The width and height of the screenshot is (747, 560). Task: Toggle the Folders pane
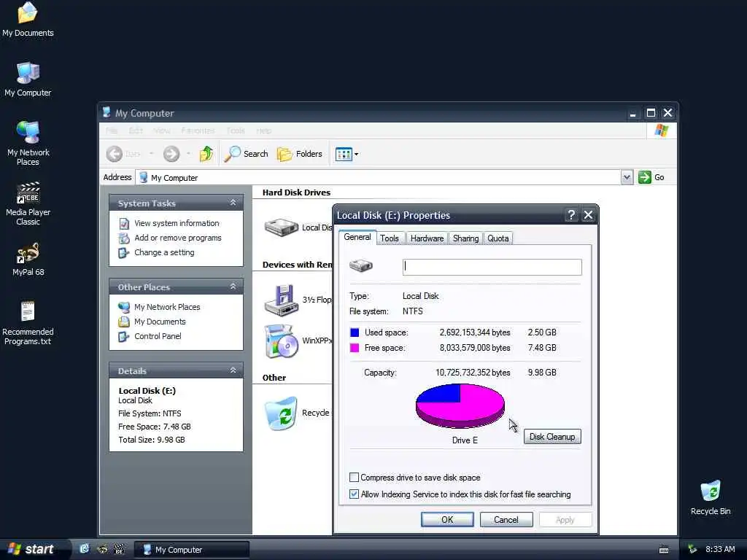[300, 154]
